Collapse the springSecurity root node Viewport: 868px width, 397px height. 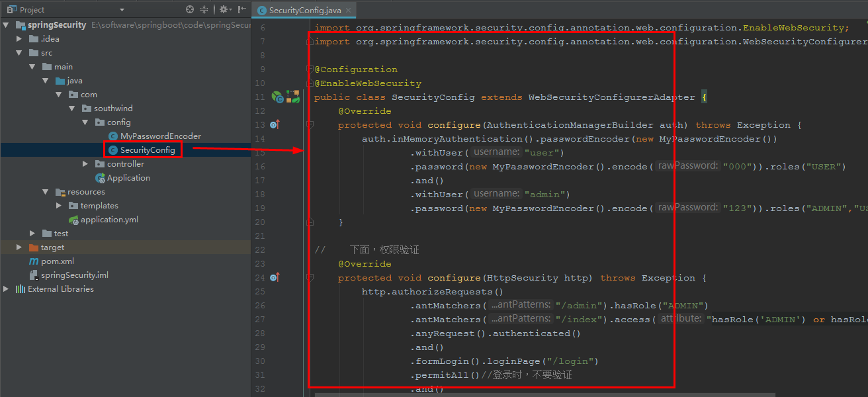pos(7,25)
